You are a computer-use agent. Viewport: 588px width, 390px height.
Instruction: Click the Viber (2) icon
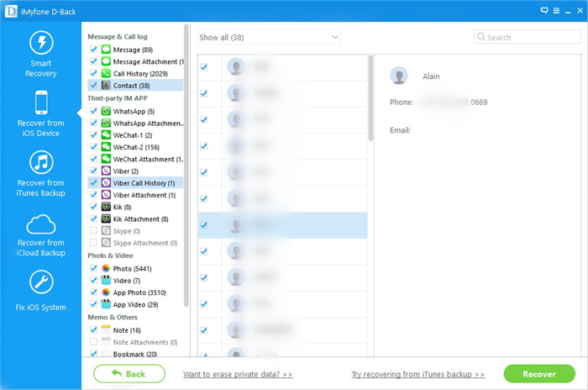[x=106, y=171]
